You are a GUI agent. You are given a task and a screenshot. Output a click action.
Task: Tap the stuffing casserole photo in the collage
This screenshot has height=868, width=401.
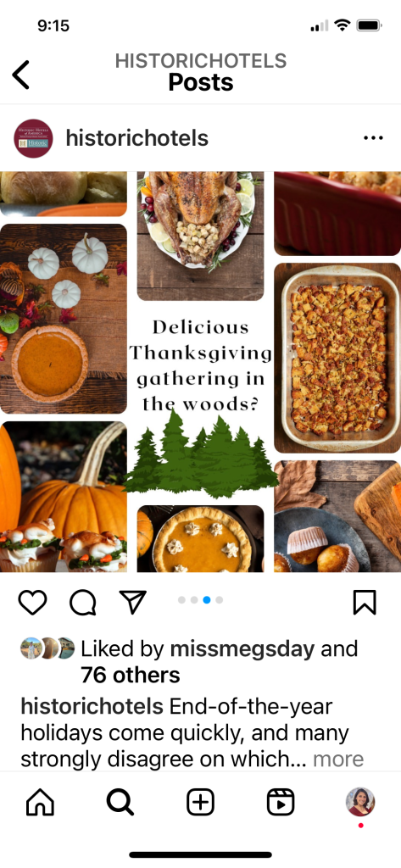(x=337, y=358)
